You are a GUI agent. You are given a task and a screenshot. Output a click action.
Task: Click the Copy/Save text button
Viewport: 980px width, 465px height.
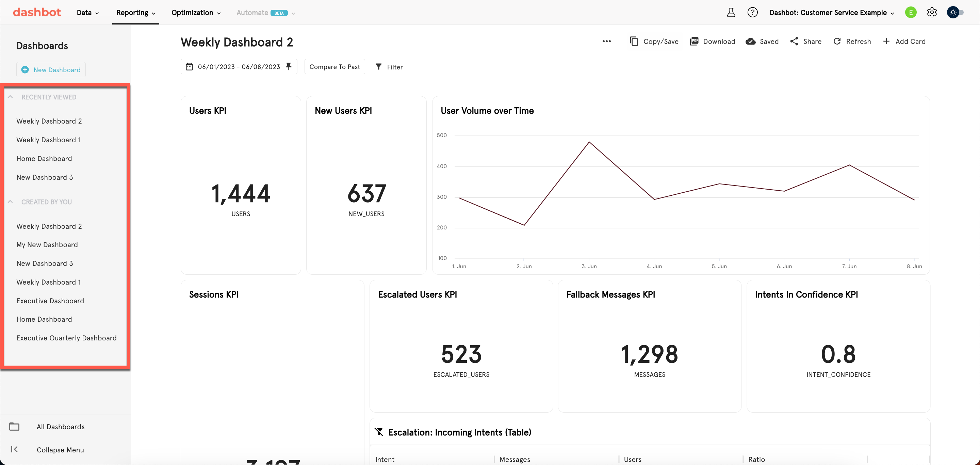(x=661, y=42)
